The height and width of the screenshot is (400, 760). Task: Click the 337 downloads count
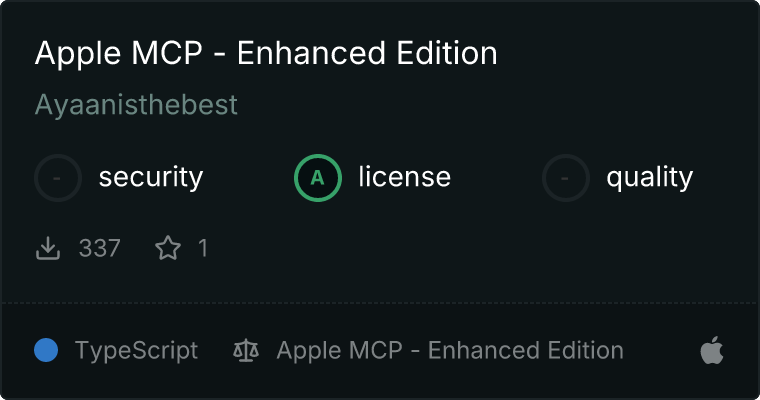coord(99,248)
